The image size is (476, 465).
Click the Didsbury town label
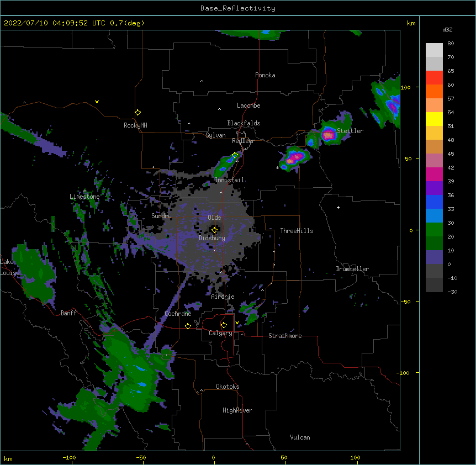tap(212, 238)
